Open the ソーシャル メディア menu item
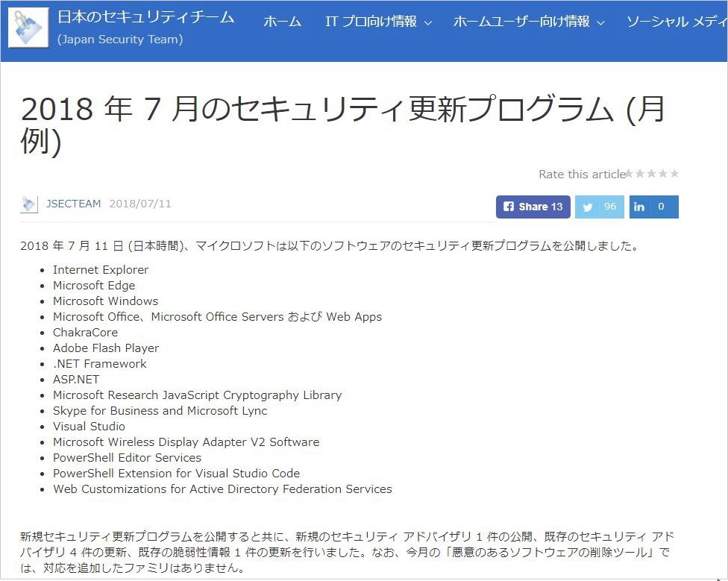 (676, 22)
